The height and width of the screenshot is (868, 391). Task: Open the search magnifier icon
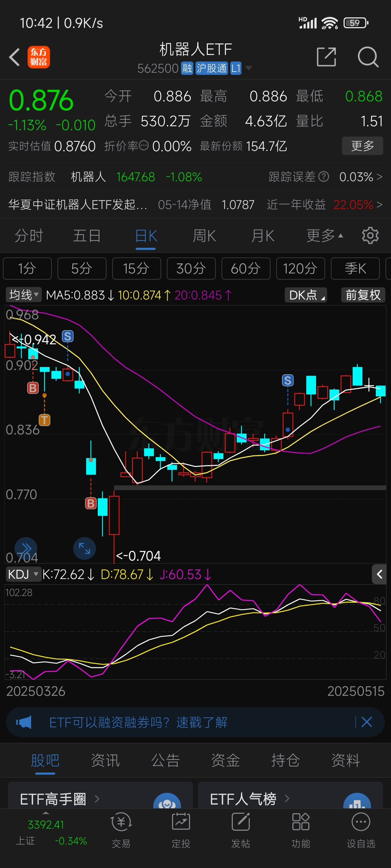368,57
